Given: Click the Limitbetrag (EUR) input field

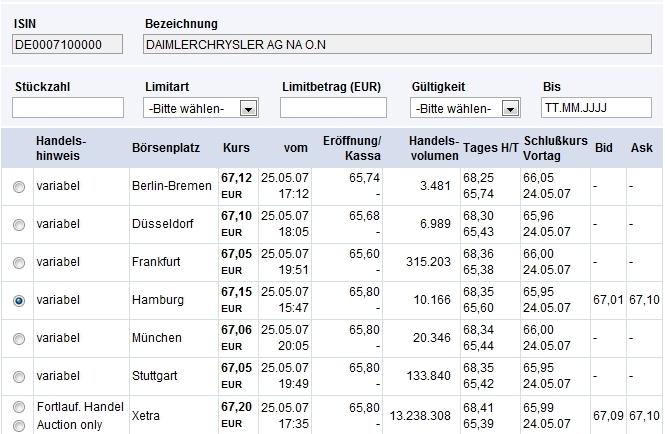Looking at the screenshot, I should (x=333, y=108).
